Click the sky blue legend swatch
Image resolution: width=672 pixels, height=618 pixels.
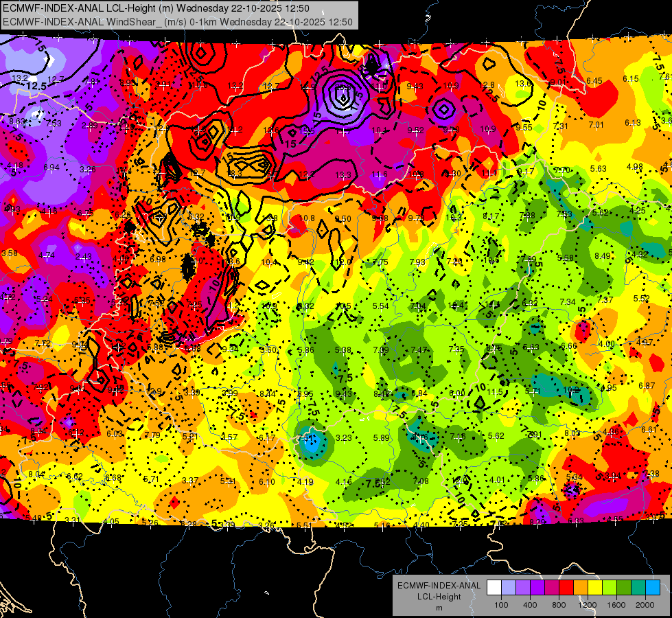(x=653, y=587)
